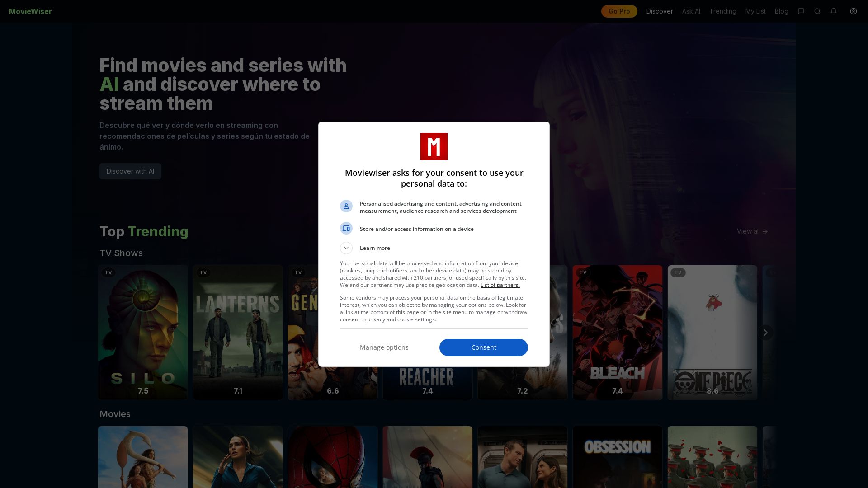
Task: Click the personalised advertising person icon
Action: (x=346, y=206)
